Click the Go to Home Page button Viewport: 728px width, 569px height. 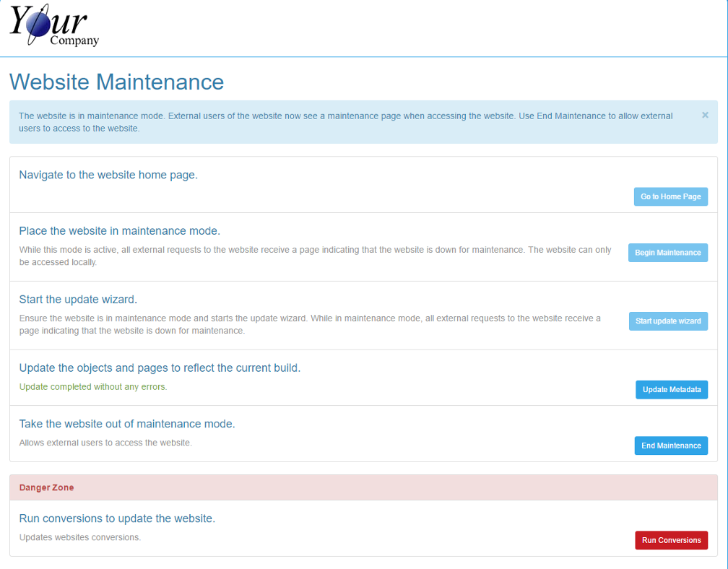[x=670, y=197]
